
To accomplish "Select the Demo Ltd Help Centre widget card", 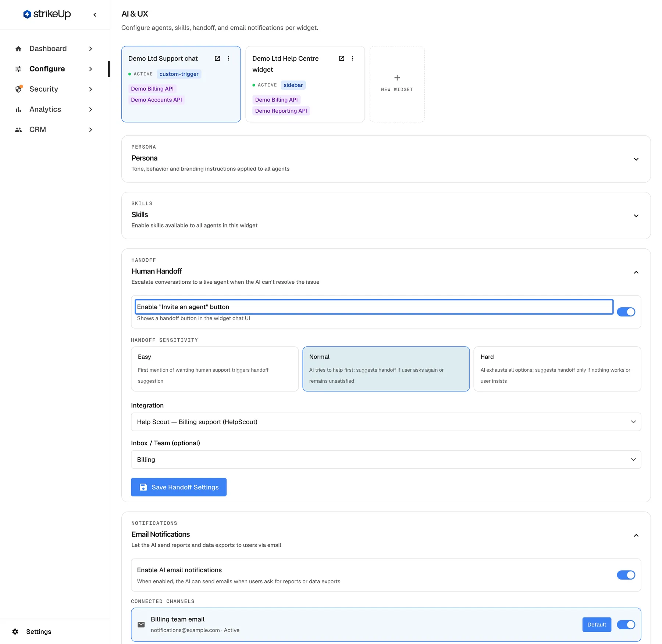I will tap(305, 84).
